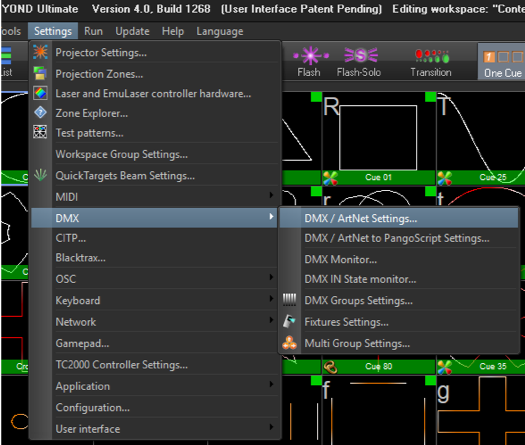This screenshot has height=445, width=525.
Task: Select the cue cell labeled g
Action: pos(481,411)
